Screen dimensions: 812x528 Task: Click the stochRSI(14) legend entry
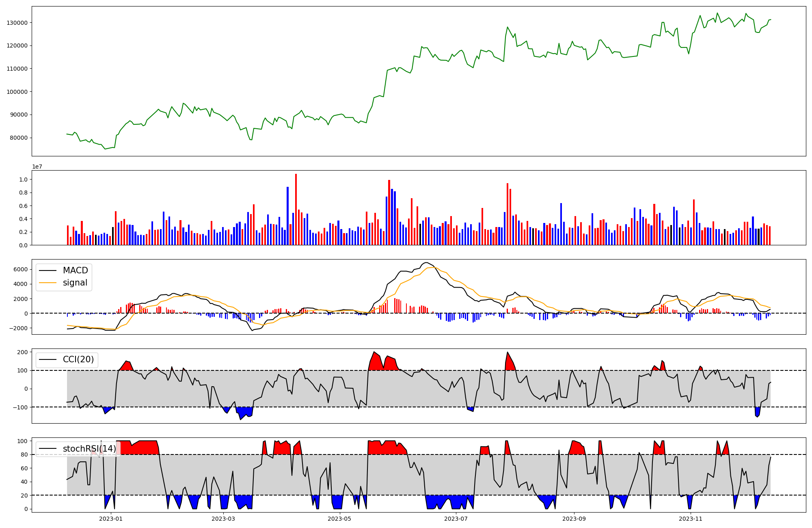click(89, 449)
